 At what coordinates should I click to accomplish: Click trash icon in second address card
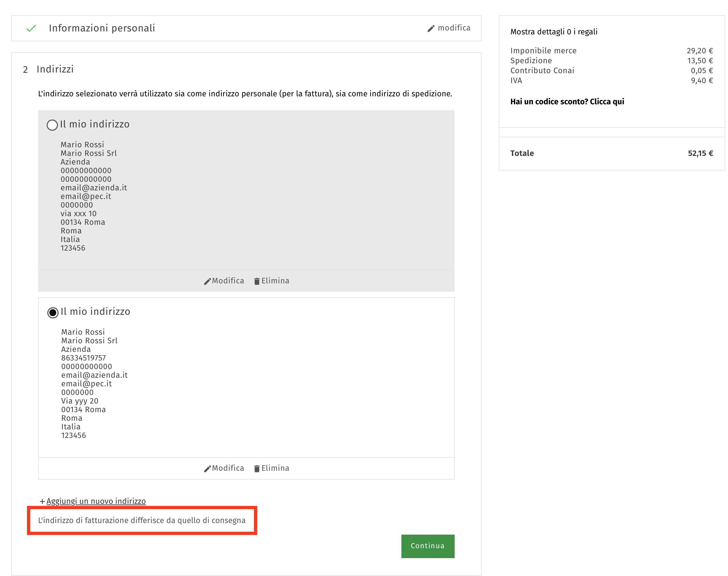(x=257, y=469)
